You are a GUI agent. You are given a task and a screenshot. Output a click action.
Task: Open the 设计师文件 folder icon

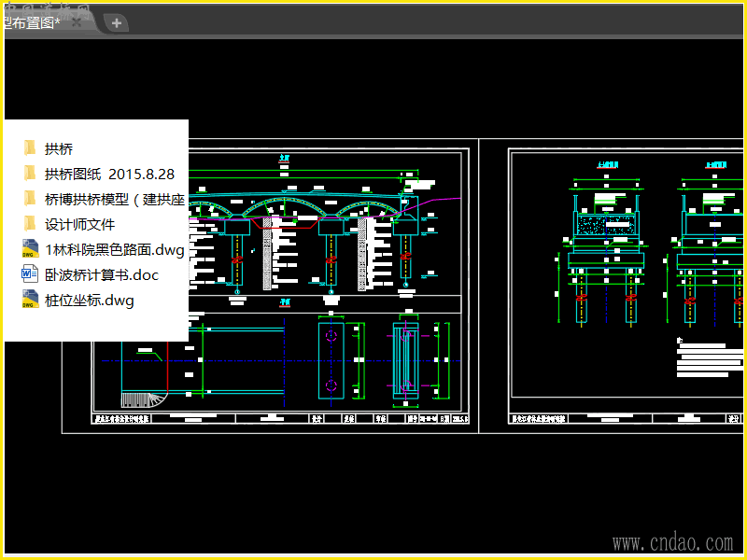tap(30, 224)
